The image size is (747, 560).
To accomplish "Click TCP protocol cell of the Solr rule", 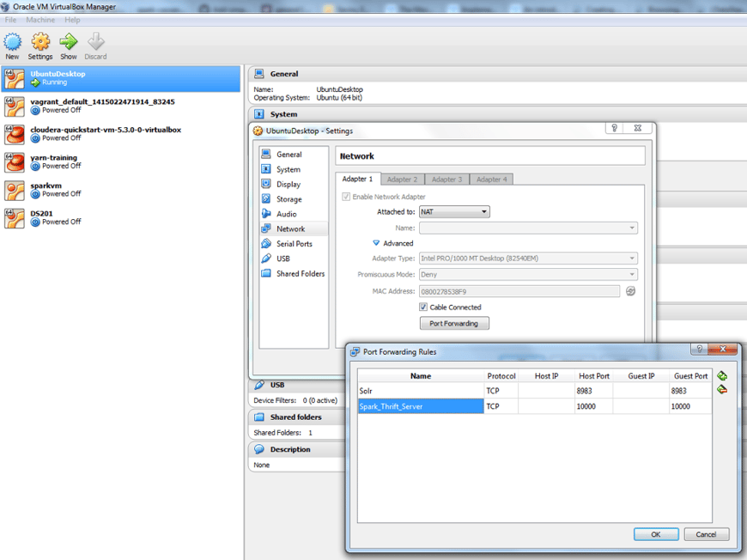I will click(x=501, y=391).
